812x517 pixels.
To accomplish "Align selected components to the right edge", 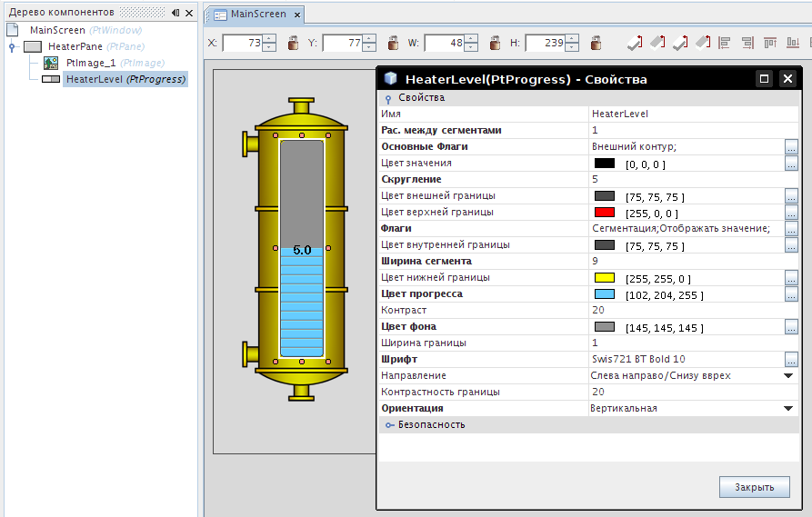I will click(747, 43).
